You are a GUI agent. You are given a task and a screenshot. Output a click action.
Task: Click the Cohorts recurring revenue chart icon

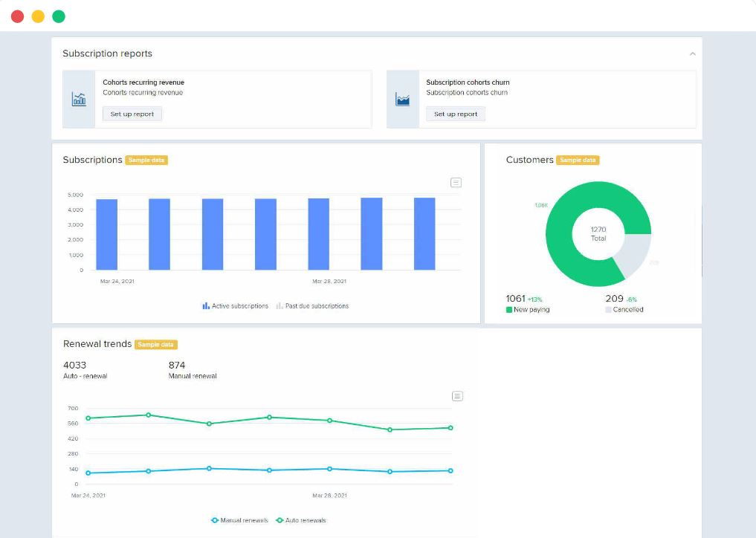[x=79, y=100]
